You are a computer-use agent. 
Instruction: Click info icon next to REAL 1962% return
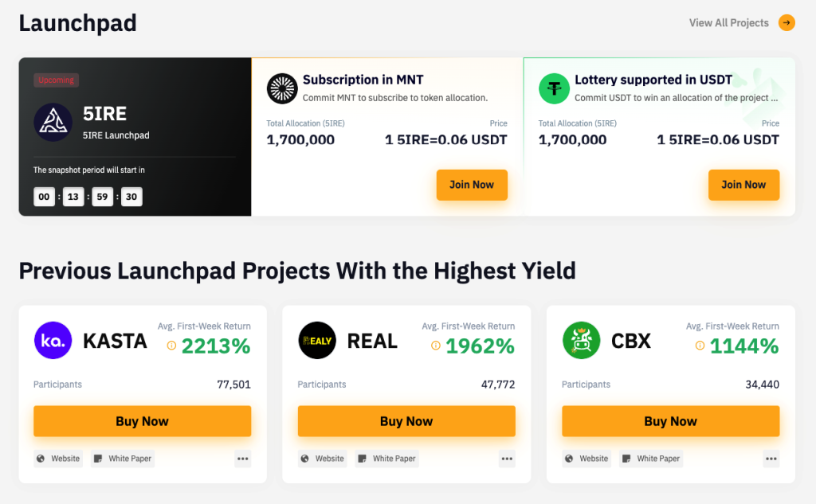(x=436, y=346)
